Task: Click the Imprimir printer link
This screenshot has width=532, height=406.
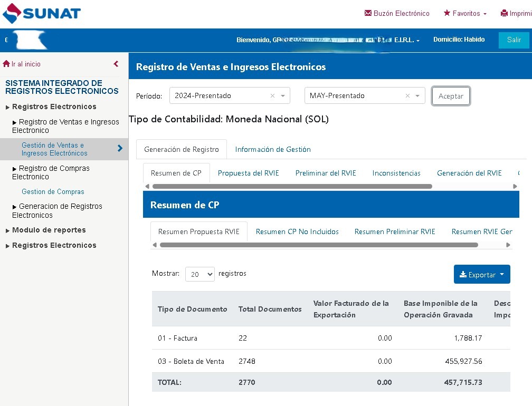Action: 516,13
